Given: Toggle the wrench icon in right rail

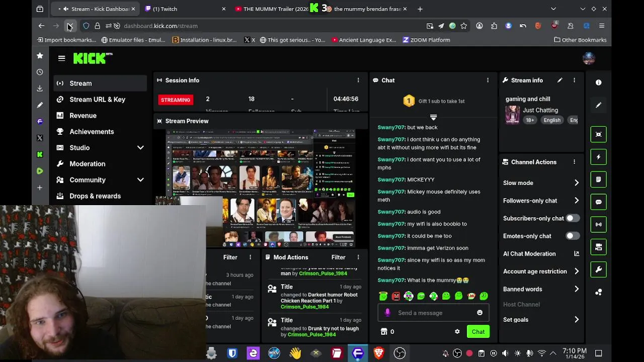Looking at the screenshot, I should pyautogui.click(x=598, y=269).
